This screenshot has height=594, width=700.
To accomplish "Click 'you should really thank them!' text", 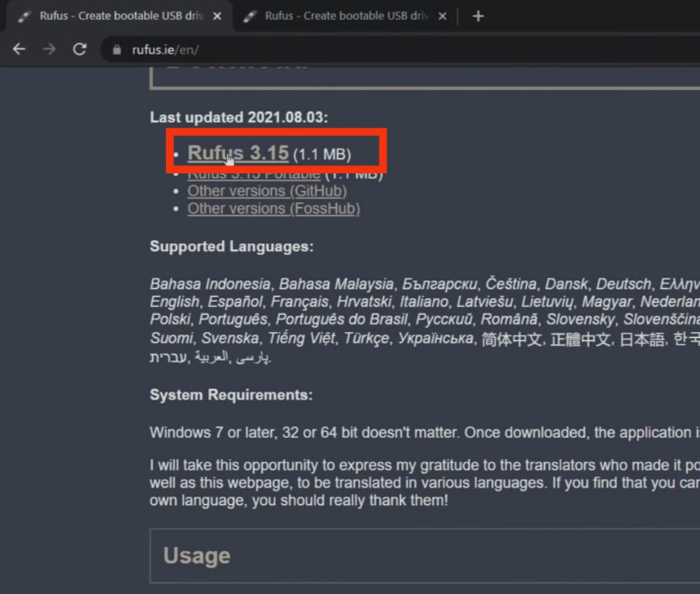I will click(x=349, y=500).
